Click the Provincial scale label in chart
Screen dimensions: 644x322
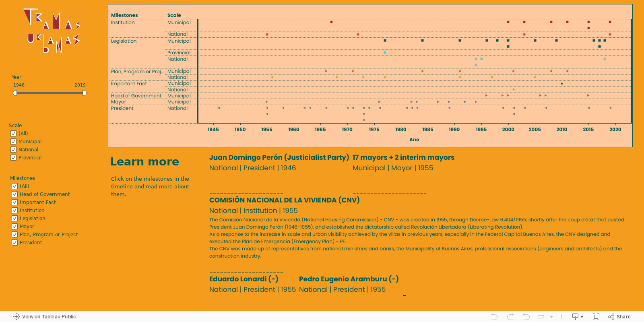pos(179,53)
